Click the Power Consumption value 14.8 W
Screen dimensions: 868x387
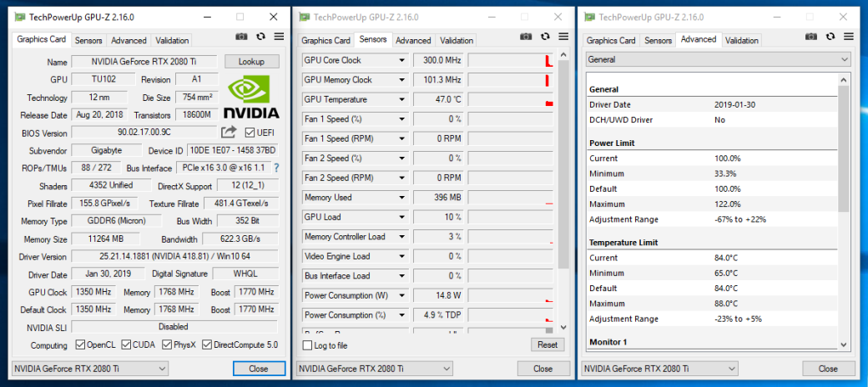click(x=438, y=296)
